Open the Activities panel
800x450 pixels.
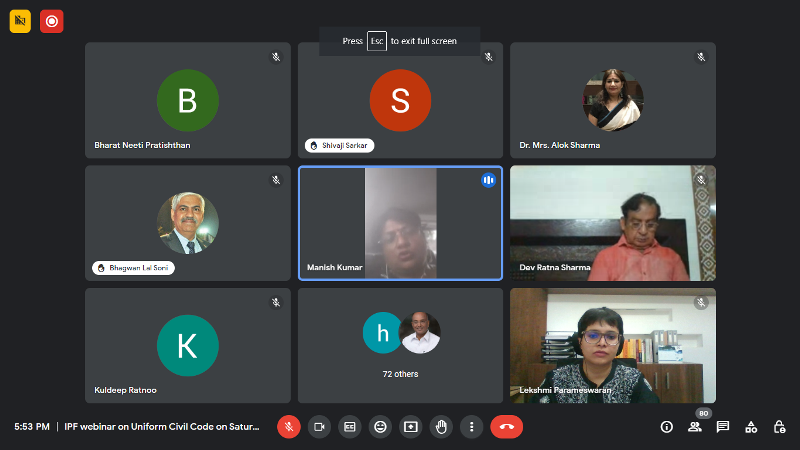(751, 426)
